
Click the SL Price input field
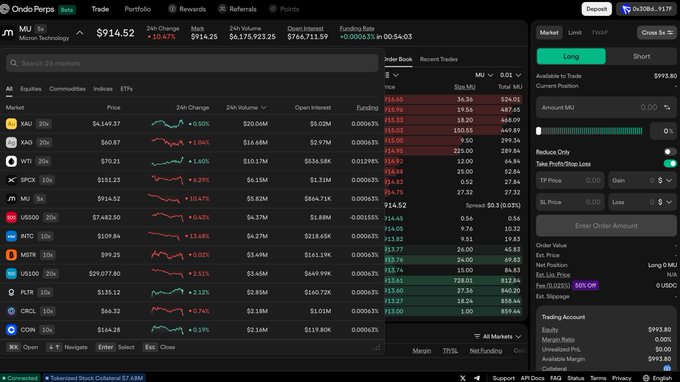570,202
